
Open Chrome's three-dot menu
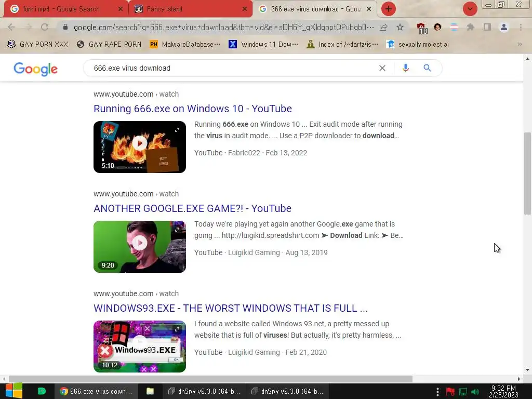[521, 27]
